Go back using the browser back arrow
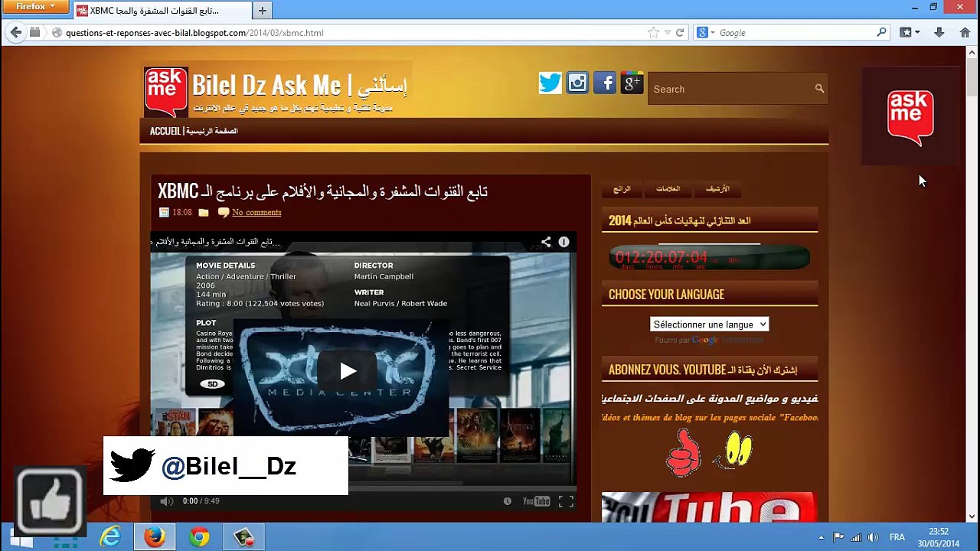Viewport: 980px width, 551px height. [x=15, y=32]
